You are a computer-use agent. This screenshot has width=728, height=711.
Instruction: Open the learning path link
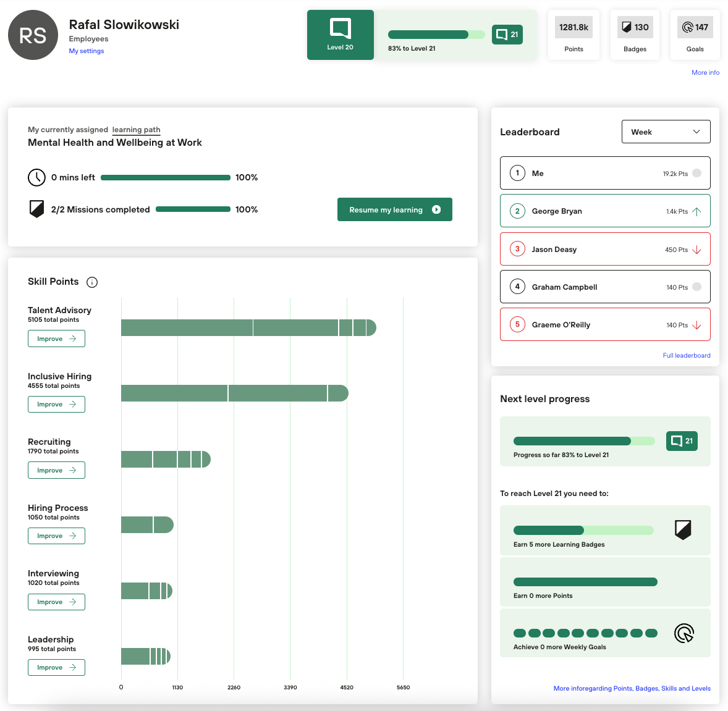click(136, 130)
